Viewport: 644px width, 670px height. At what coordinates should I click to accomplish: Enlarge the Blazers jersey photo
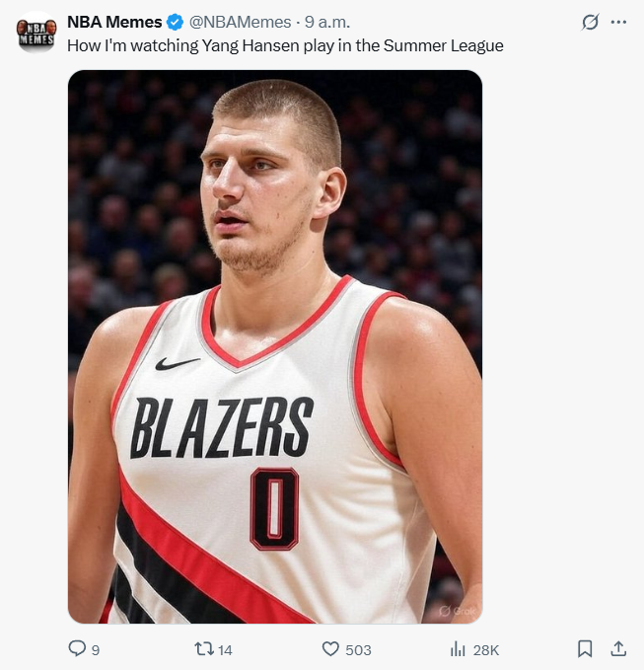(274, 345)
